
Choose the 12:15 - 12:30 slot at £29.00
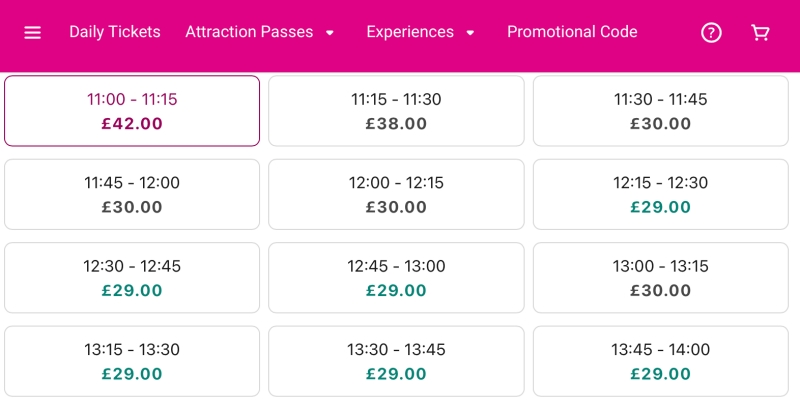[661, 194]
